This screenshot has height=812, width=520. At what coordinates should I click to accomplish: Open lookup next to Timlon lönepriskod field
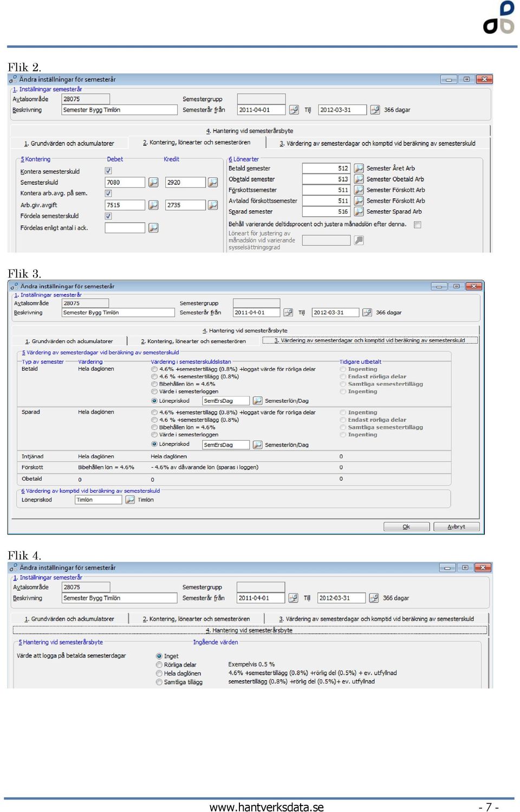click(x=130, y=500)
